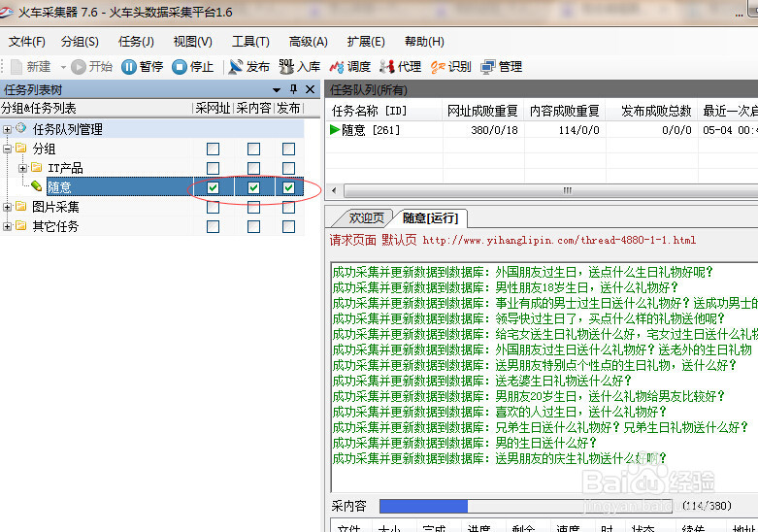Uncheck 采内容 checkbox for 随意
Screen dimensions: 758x532
tap(253, 187)
